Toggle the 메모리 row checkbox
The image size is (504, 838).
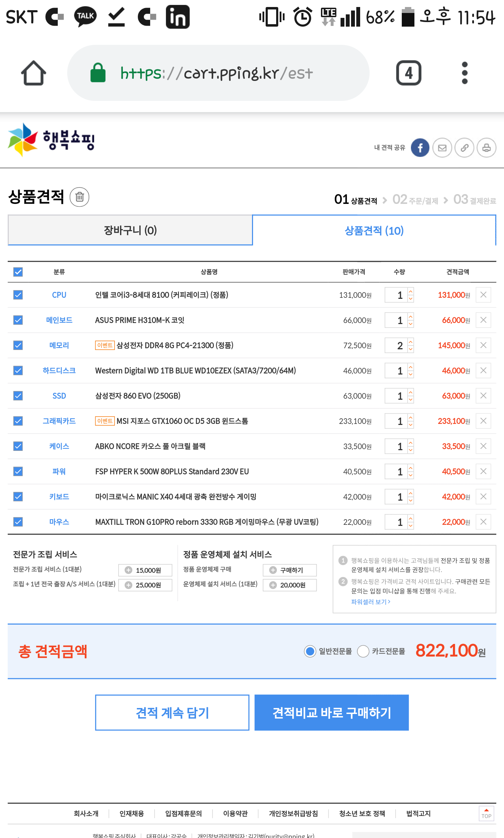coord(18,345)
